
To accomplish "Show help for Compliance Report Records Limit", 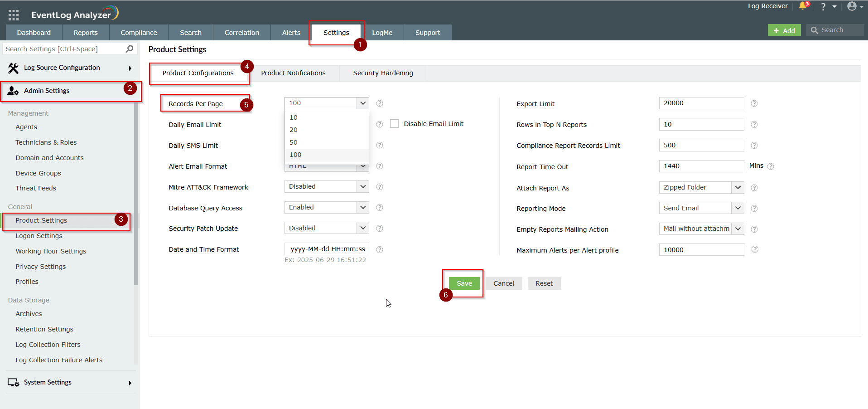I will coord(754,145).
